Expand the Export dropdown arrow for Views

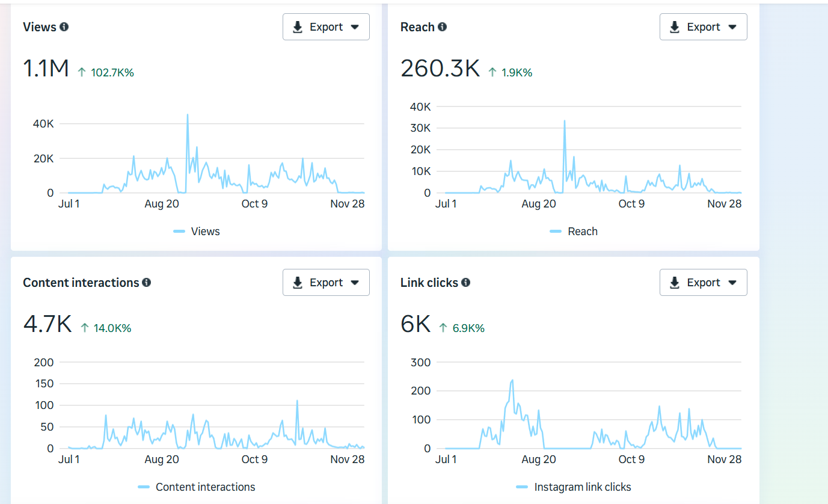(x=355, y=27)
